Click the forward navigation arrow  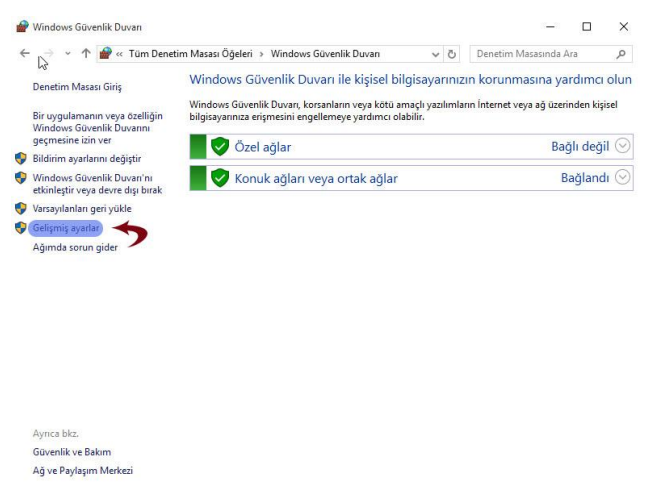click(x=48, y=53)
